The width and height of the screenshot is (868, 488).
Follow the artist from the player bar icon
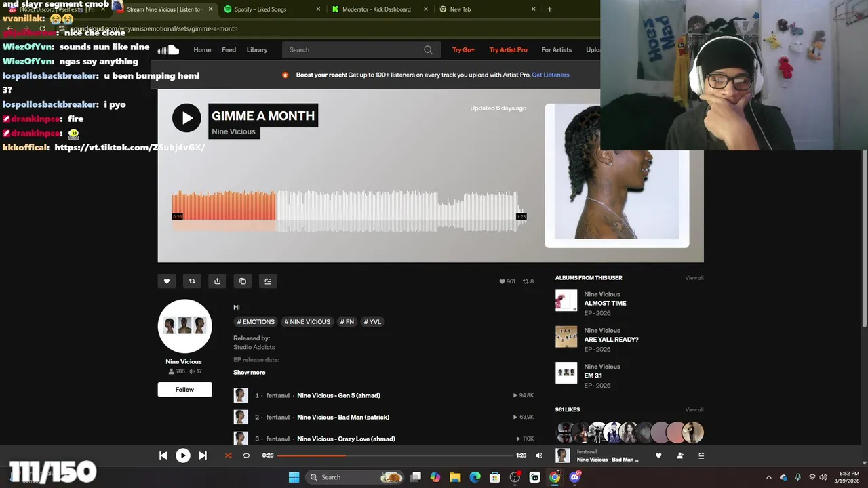[x=680, y=455]
